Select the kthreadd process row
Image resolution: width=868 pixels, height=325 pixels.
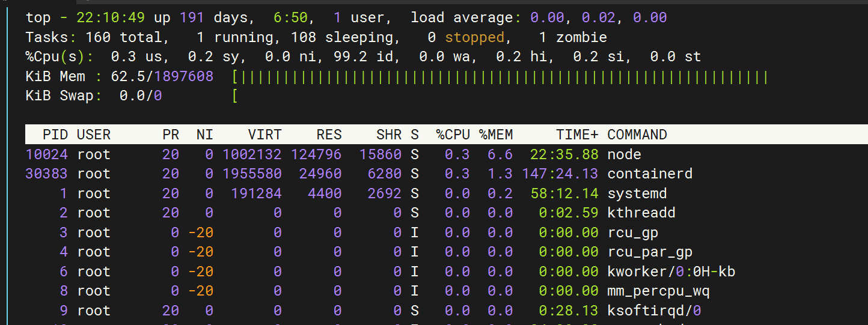(641, 213)
